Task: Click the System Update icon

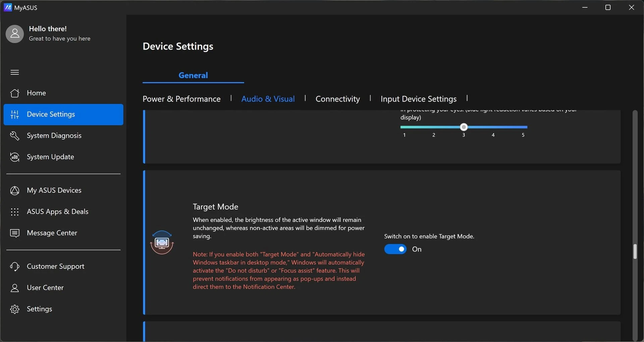Action: click(15, 157)
